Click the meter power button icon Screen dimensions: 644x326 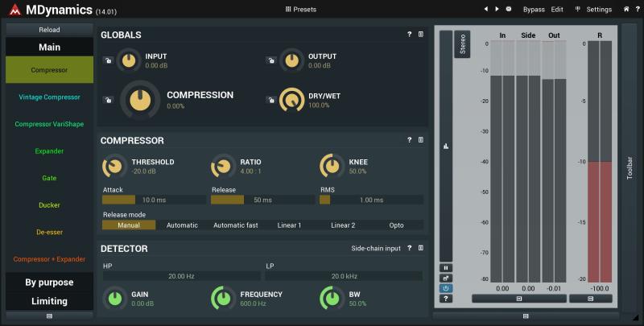pyautogui.click(x=446, y=288)
